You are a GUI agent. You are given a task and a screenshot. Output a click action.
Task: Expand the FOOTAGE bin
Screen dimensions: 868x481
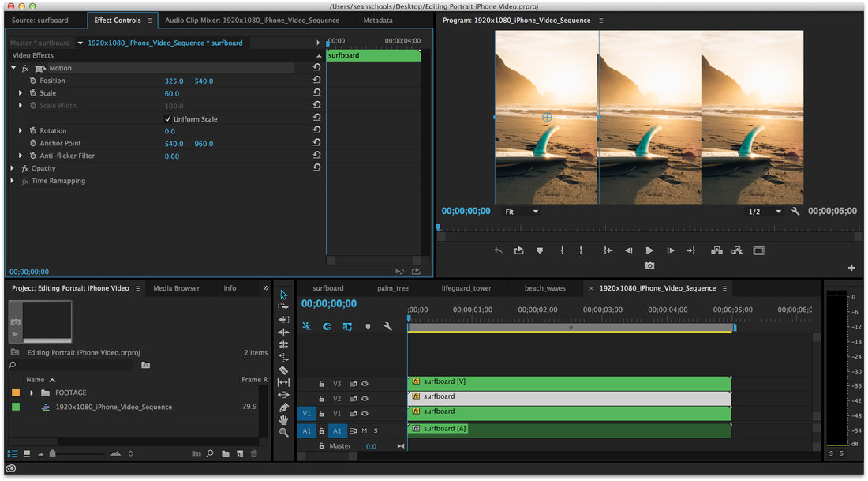[x=32, y=393]
